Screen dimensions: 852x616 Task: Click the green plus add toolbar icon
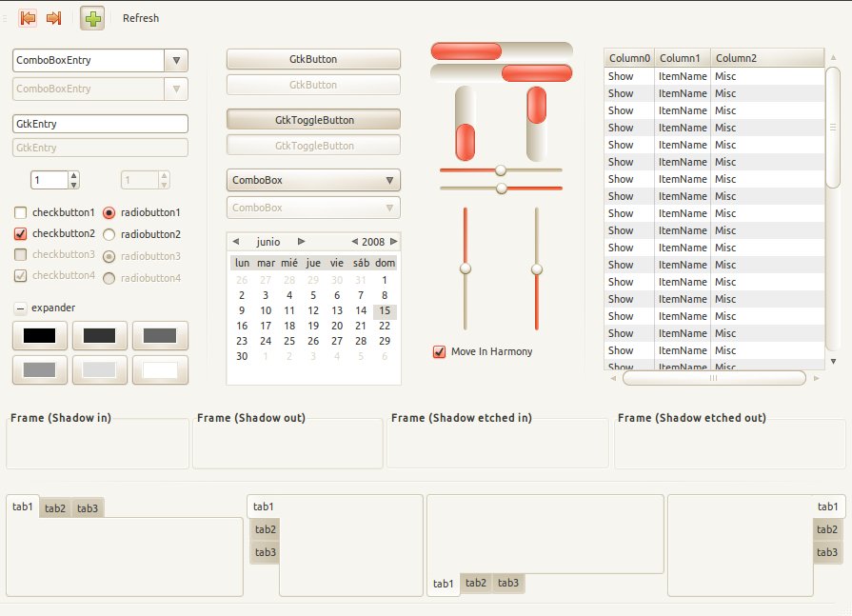92,18
